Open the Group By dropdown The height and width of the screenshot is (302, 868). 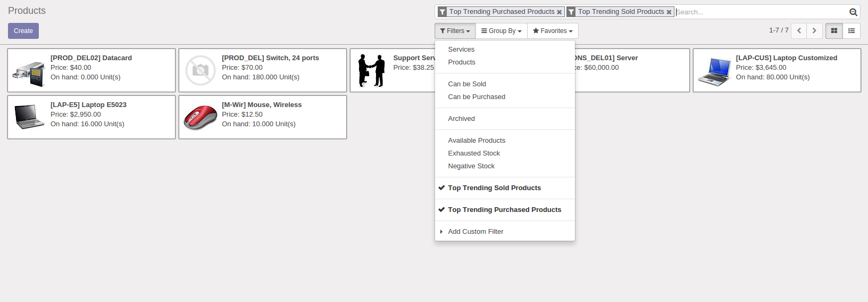(502, 31)
